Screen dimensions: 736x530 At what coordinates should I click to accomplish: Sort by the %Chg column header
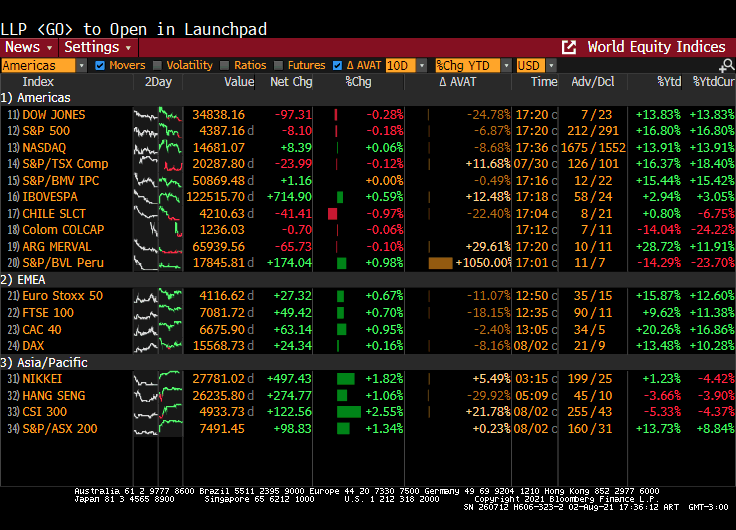[x=358, y=82]
